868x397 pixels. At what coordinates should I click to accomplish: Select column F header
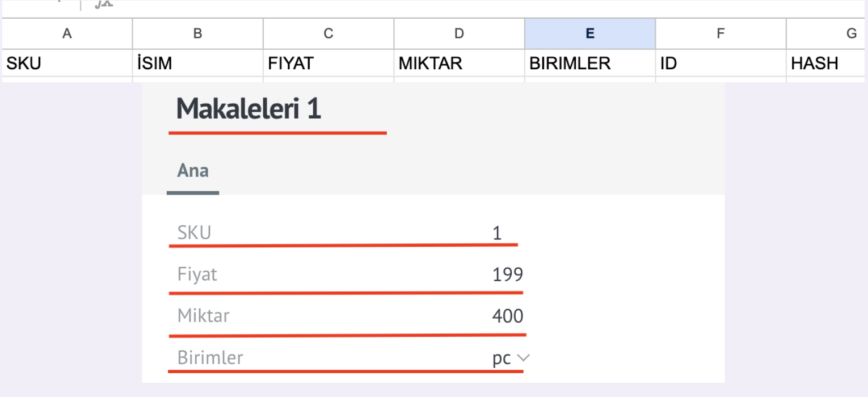tap(720, 33)
